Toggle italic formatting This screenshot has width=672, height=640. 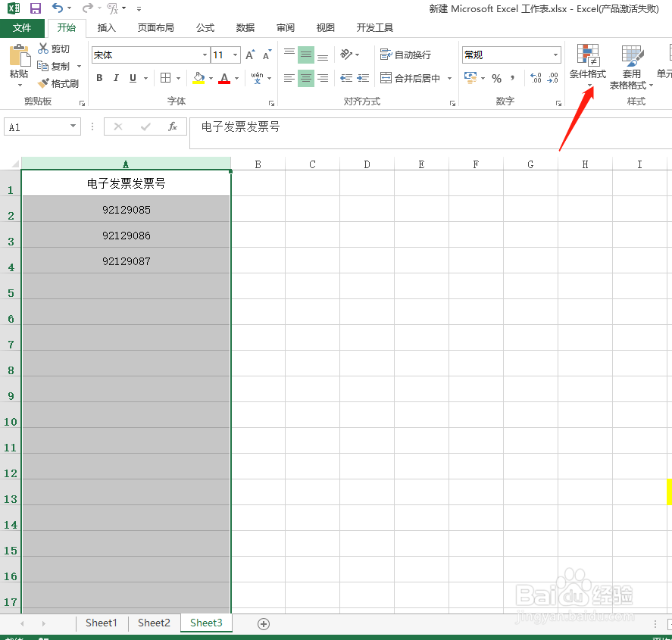pos(115,78)
